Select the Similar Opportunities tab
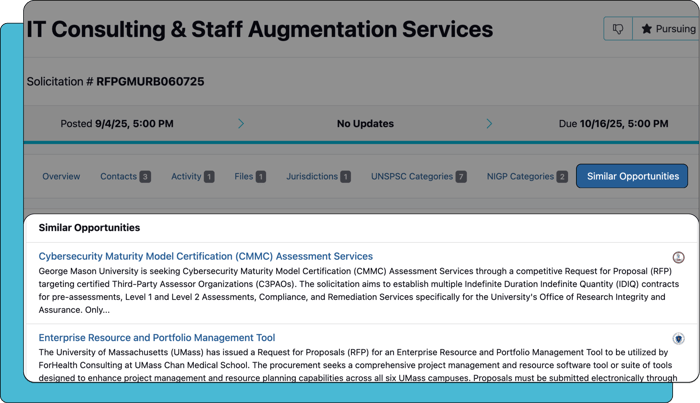The height and width of the screenshot is (403, 700). (632, 177)
